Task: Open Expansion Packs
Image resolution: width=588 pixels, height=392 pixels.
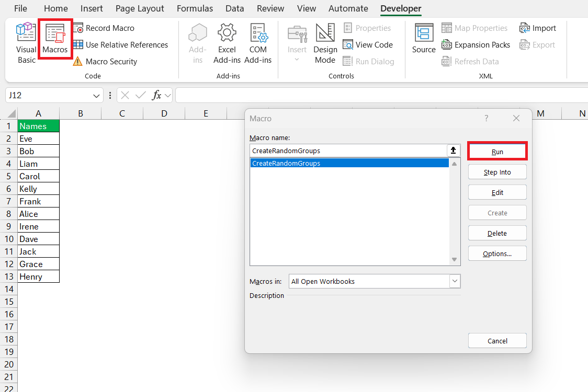Action: (x=476, y=44)
